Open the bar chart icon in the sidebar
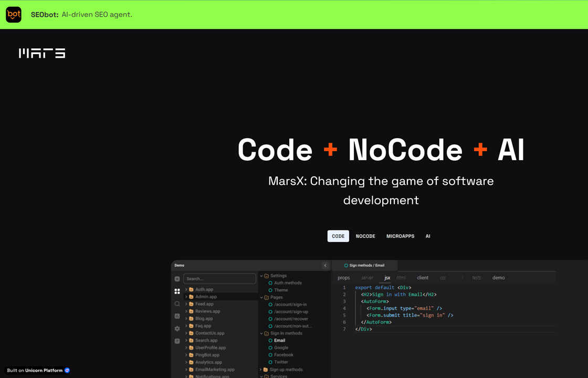588x378 pixels. coord(177,316)
